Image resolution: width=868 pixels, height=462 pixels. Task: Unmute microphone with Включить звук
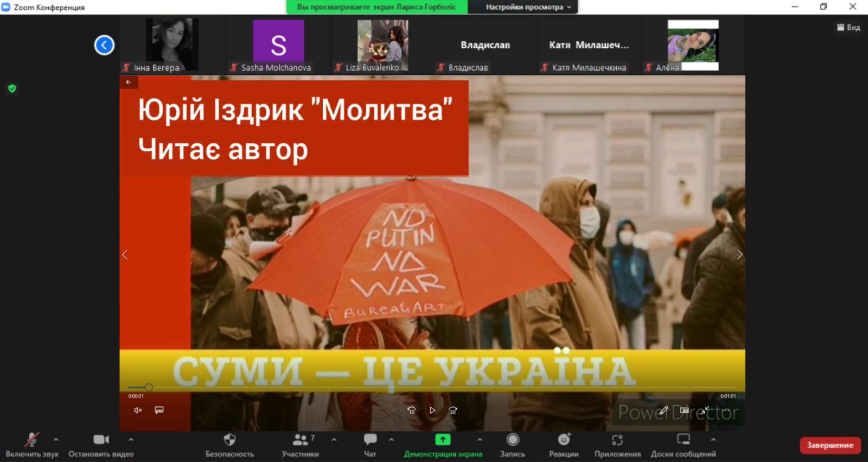tap(31, 440)
